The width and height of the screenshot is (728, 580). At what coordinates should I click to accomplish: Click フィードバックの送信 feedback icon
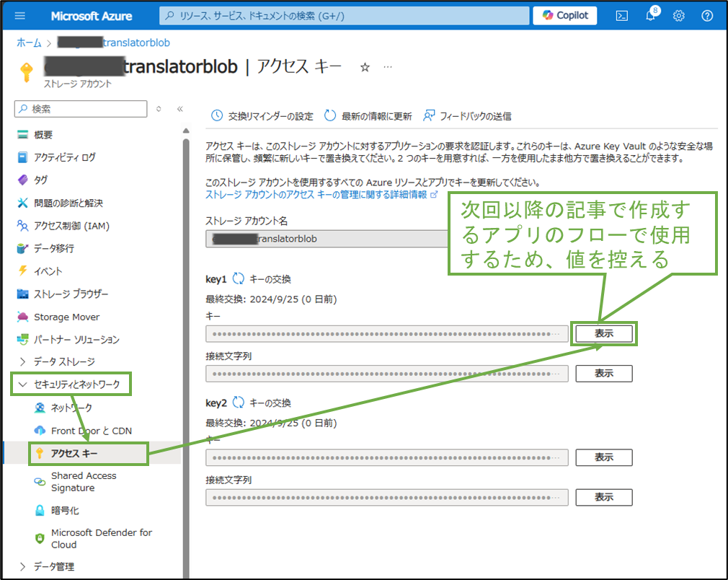tap(429, 115)
